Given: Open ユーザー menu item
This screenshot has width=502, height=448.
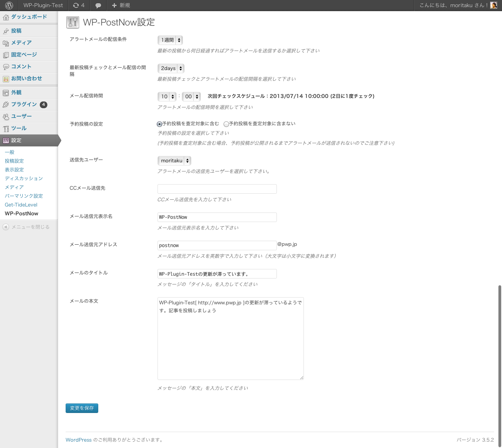Looking at the screenshot, I should click(21, 116).
